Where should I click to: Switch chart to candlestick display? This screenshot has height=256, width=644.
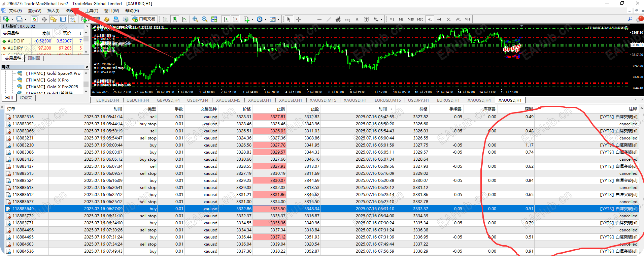tap(174, 19)
